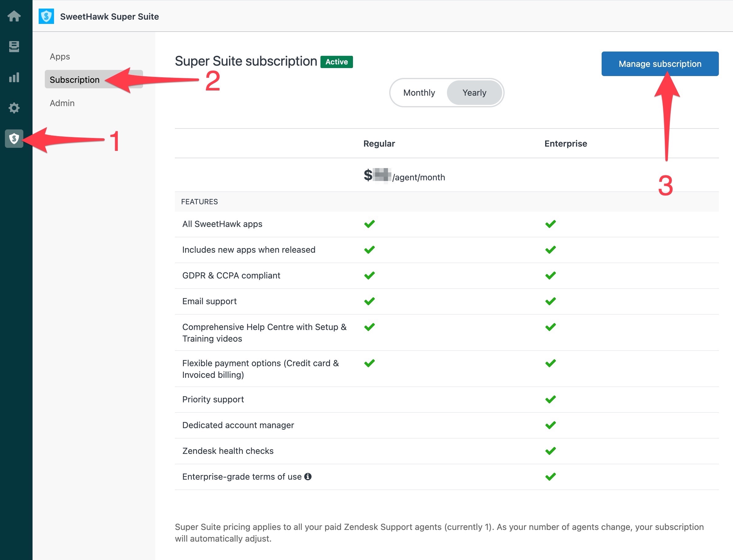
Task: Open the SweetHawk shield app icon in sidebar
Action: [x=14, y=138]
